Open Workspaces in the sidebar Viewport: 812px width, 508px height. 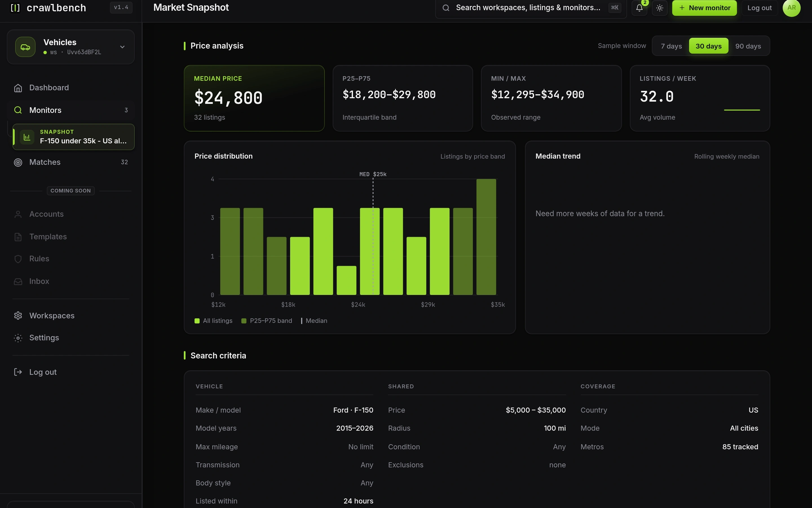(x=71, y=316)
